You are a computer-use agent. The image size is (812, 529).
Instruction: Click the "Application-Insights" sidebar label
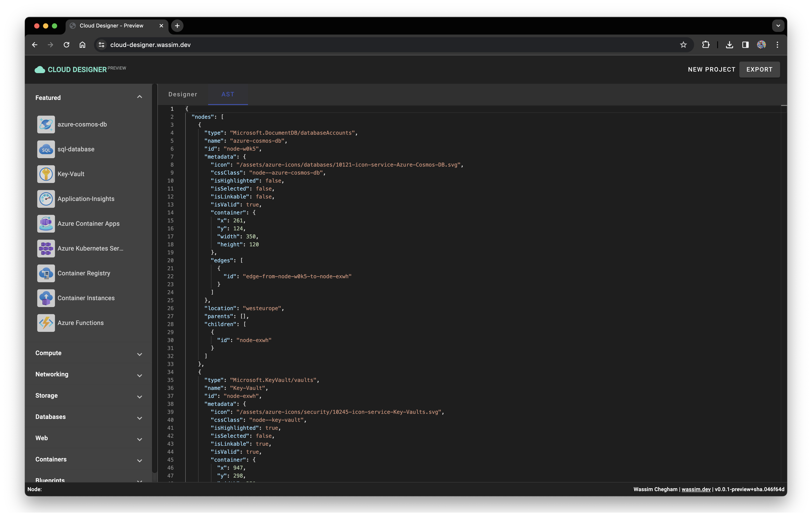pos(86,199)
